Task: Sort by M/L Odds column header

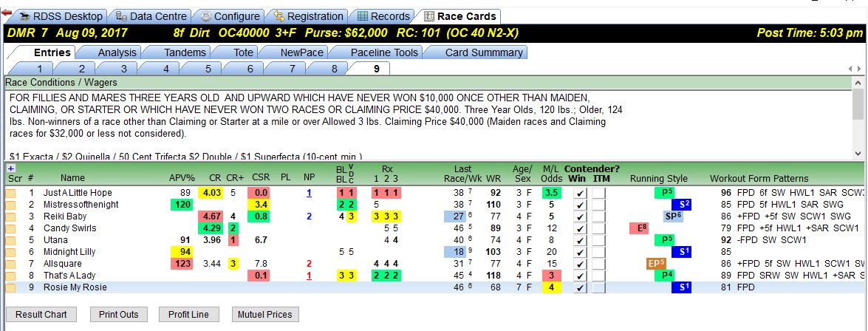Action: coord(551,173)
